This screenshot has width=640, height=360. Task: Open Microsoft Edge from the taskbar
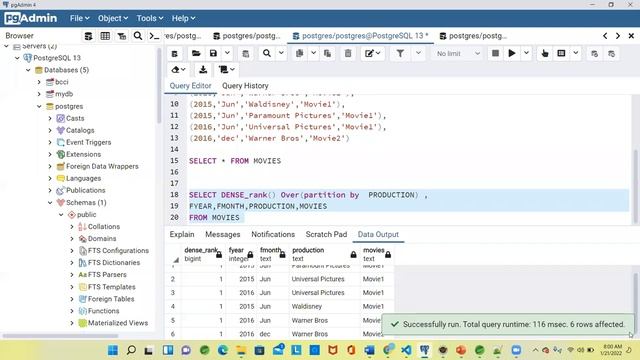pyautogui.click(x=222, y=350)
